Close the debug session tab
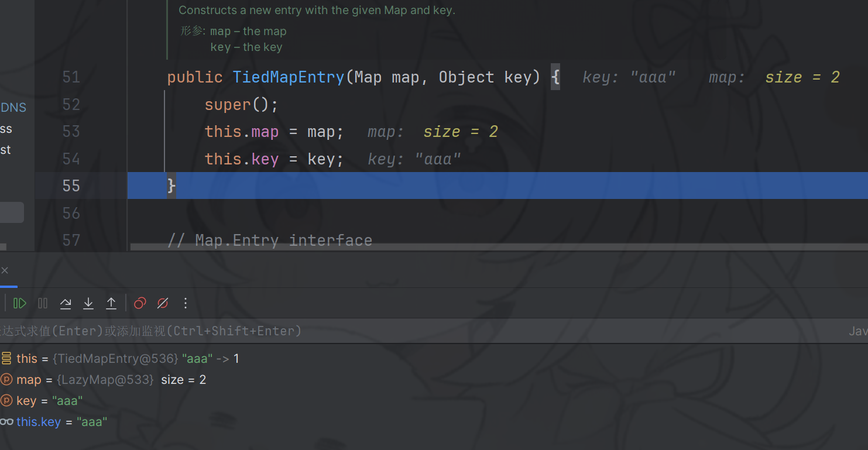Viewport: 868px width, 450px height. 5,270
